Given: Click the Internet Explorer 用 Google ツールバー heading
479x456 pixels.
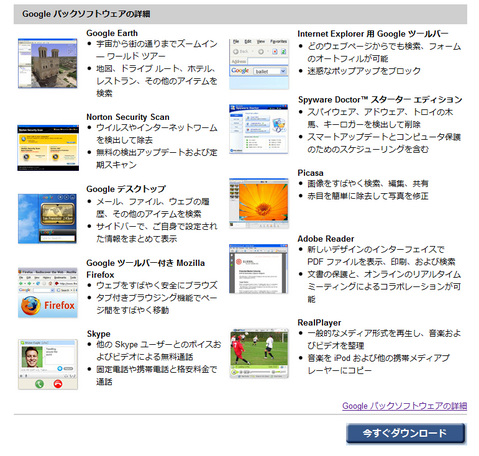Looking at the screenshot, I should coord(373,34).
